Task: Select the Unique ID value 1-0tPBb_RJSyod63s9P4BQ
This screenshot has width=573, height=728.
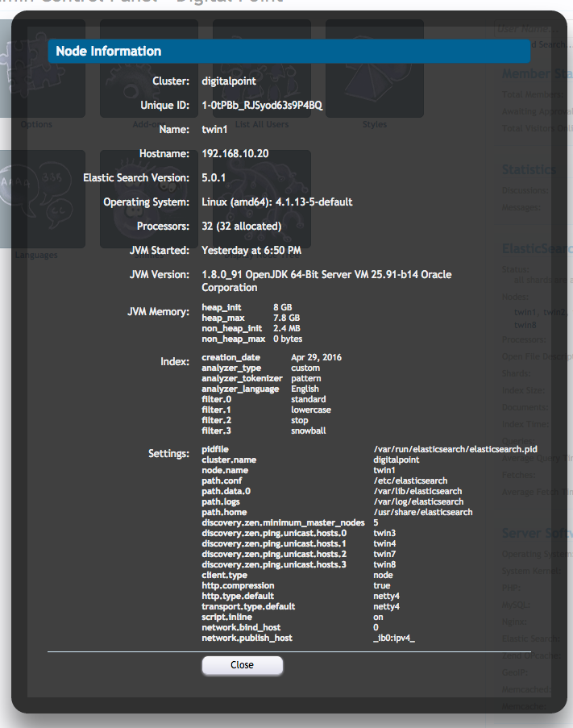Action: point(262,105)
